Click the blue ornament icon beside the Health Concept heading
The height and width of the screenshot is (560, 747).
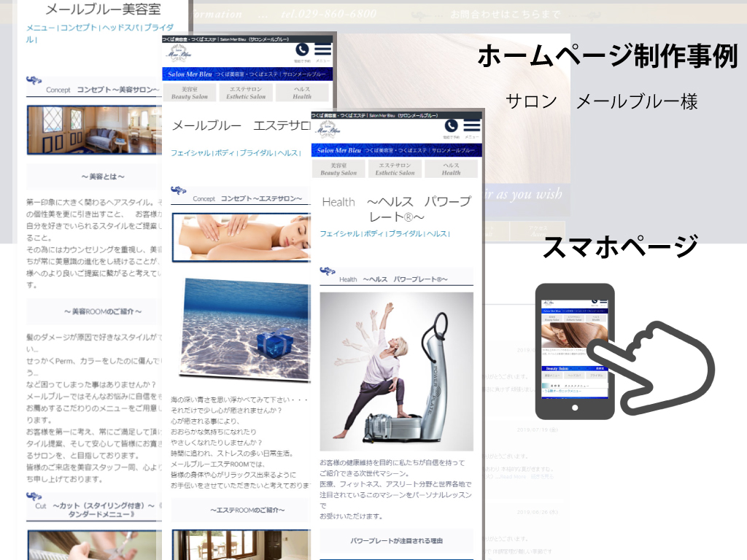(x=328, y=273)
